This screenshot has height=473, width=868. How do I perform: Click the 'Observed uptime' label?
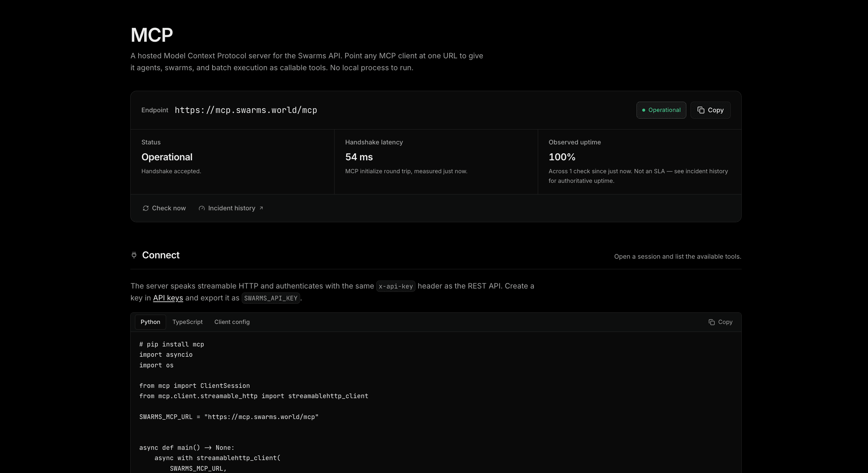(575, 142)
